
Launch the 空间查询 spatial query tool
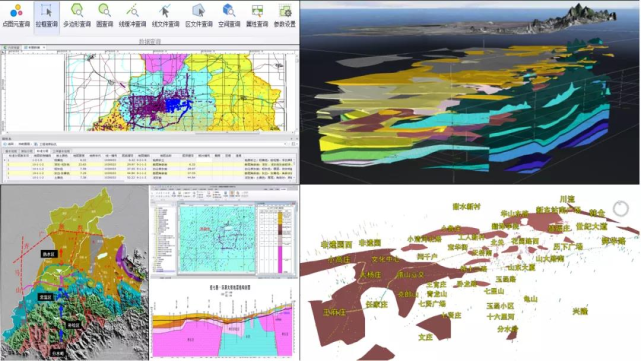click(x=229, y=16)
